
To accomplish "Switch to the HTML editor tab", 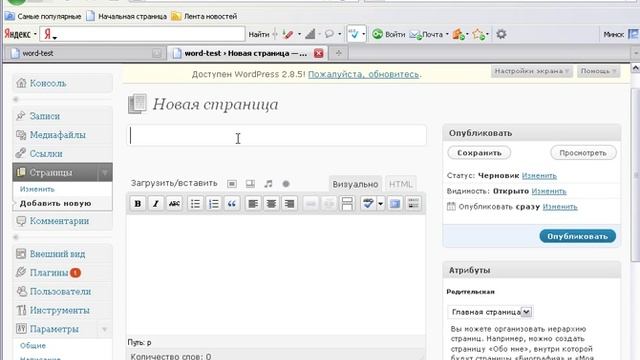I will point(400,184).
